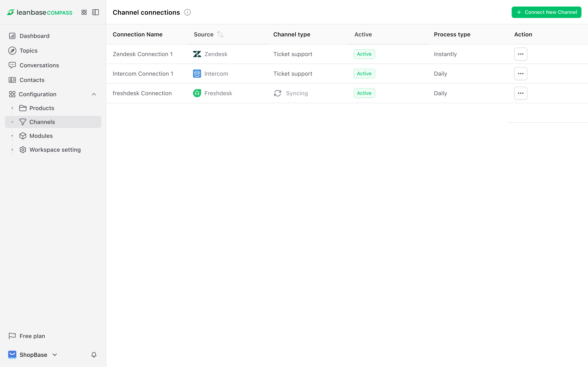Open notifications bell icon
Screen dimensions: 588x367
click(x=94, y=355)
